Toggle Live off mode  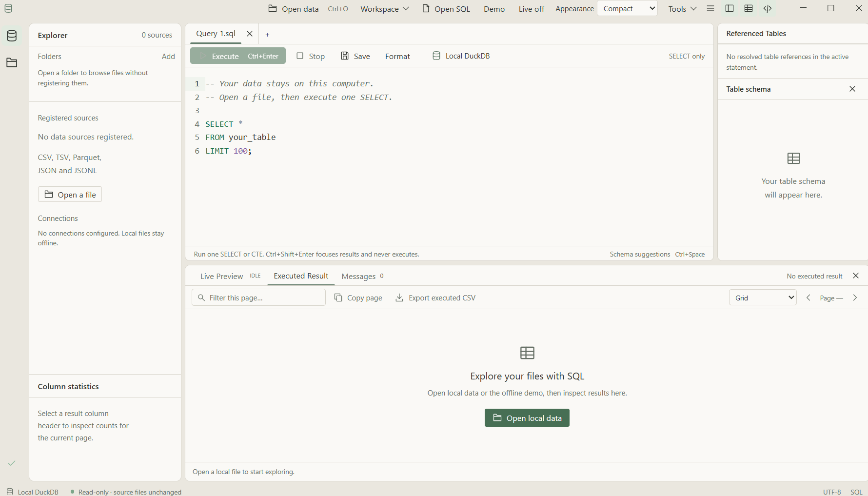coord(531,9)
